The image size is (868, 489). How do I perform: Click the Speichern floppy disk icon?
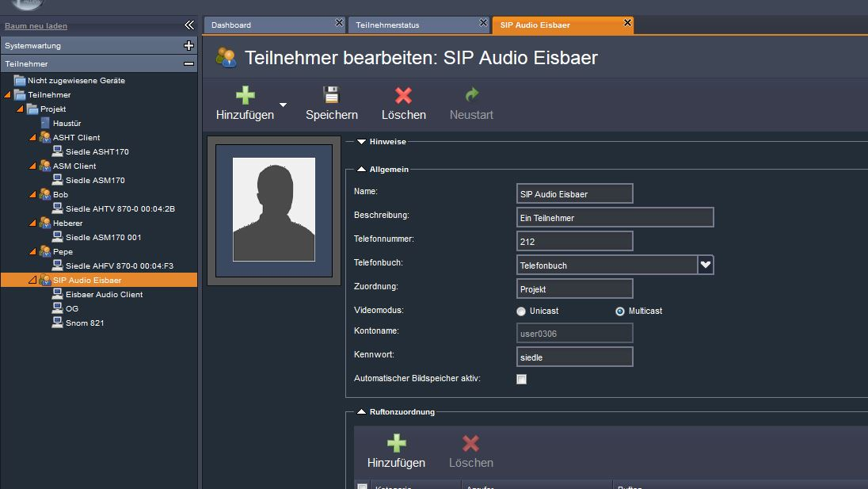(331, 95)
